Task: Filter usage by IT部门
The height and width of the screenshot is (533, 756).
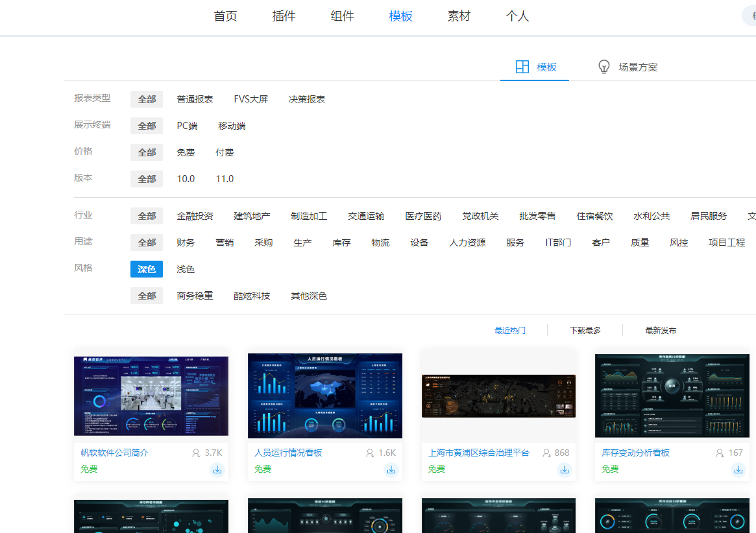Action: click(x=558, y=243)
